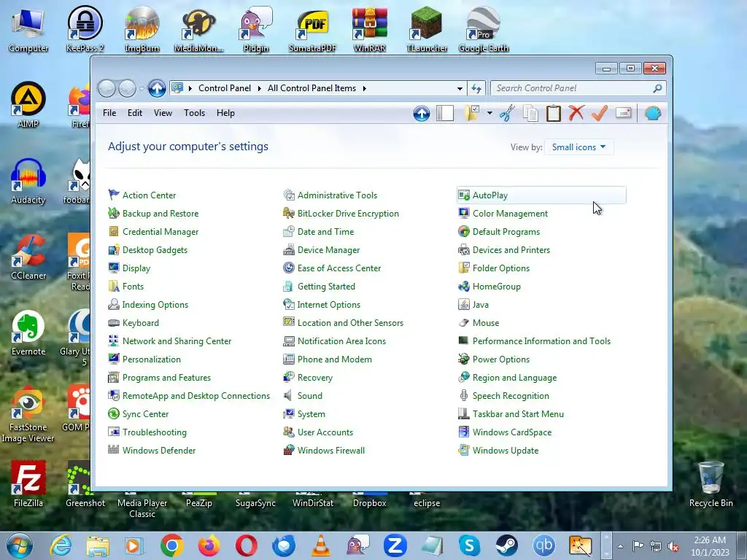Click the red X Delete toolbar icon
Screen dimensions: 747x560
click(x=576, y=113)
